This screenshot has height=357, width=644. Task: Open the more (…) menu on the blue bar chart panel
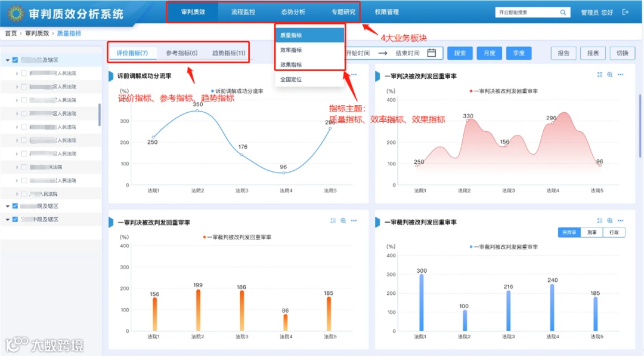point(620,221)
